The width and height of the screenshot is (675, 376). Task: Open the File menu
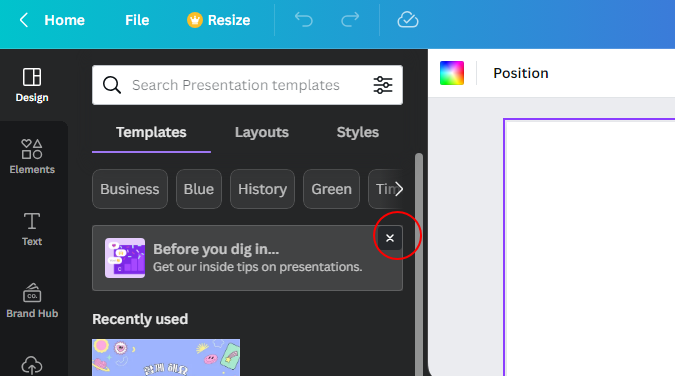[x=137, y=20]
